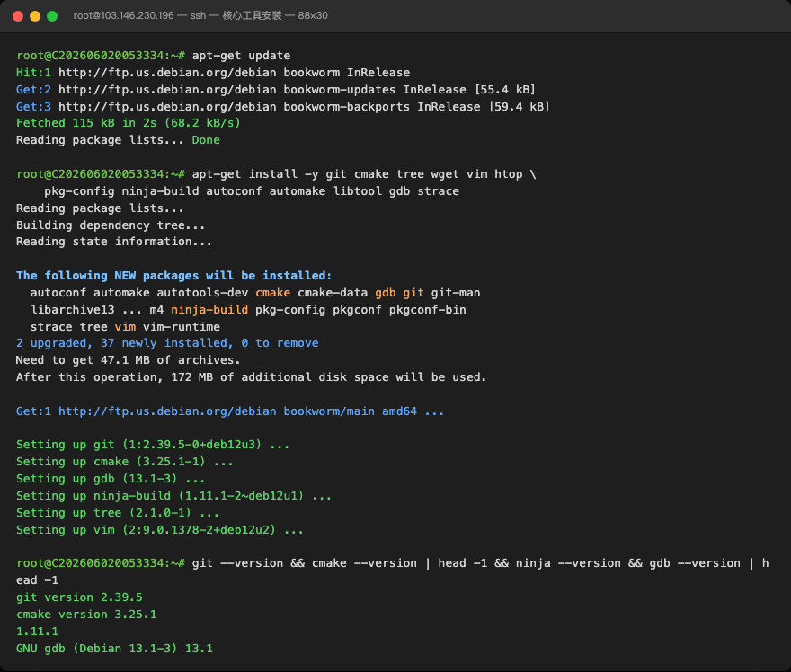
Task: Click the orange 'cmake' package name
Action: point(273,293)
